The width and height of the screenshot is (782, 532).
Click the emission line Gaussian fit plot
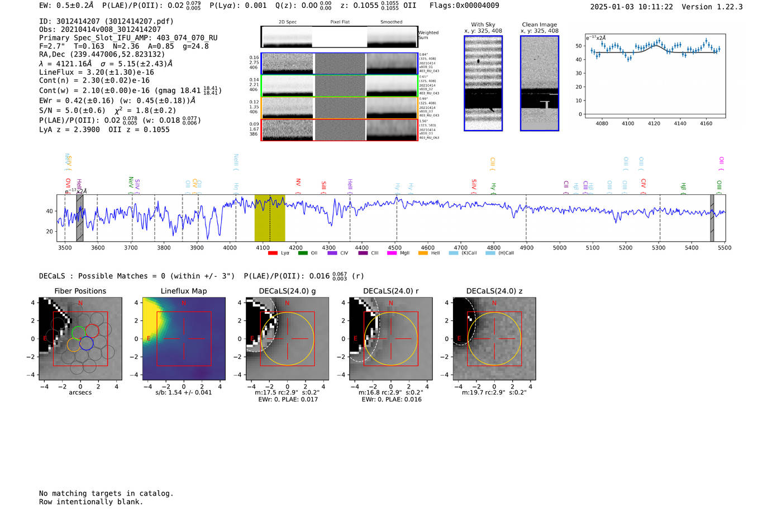(x=655, y=76)
